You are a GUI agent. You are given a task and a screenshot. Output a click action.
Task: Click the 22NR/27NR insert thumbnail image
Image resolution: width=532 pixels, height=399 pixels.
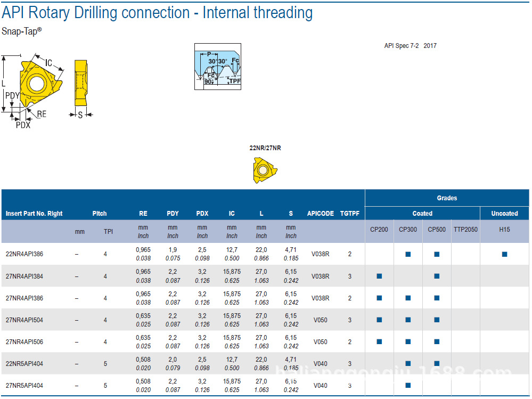pos(265,170)
